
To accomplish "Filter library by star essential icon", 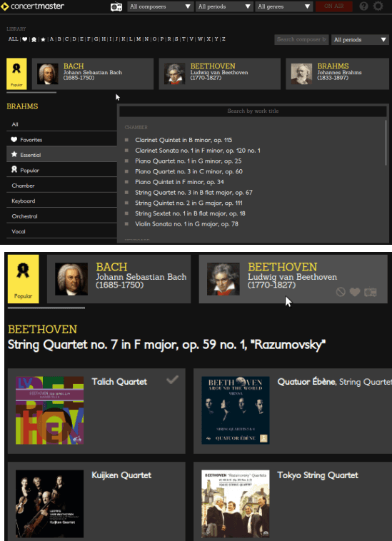I will [x=43, y=39].
